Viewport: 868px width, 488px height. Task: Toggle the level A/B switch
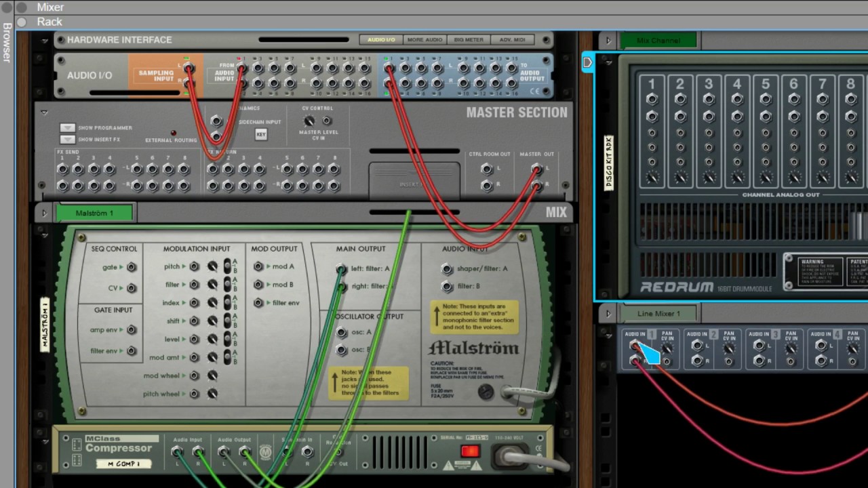228,339
